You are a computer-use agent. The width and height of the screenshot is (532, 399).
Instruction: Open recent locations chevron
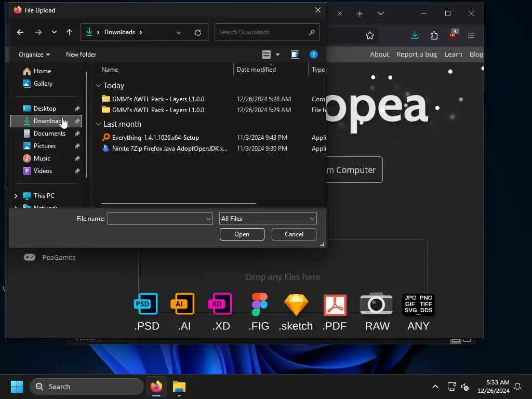tap(54, 32)
